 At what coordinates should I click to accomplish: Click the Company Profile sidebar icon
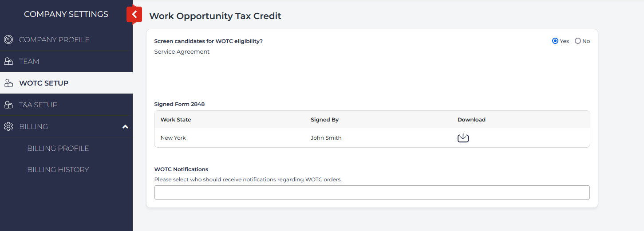8,39
